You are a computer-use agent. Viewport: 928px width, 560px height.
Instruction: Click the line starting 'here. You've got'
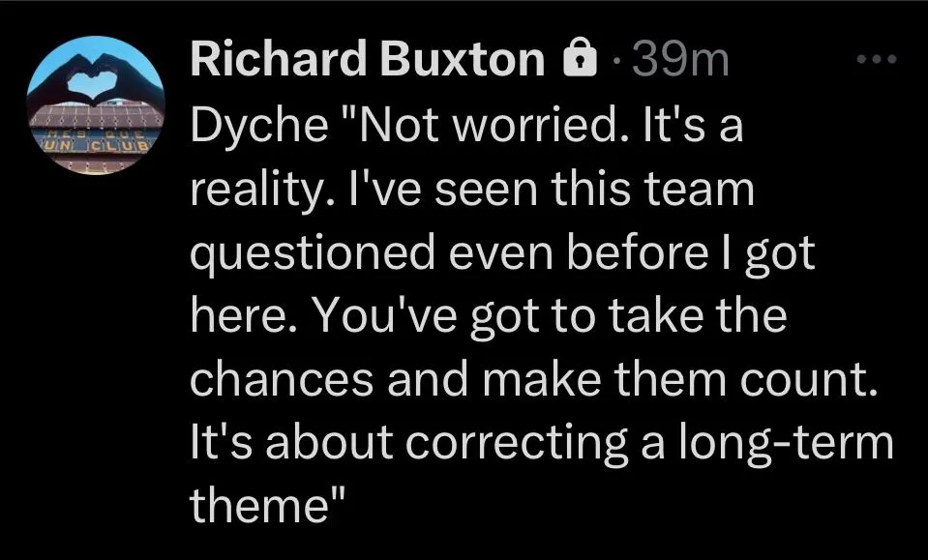pos(488,316)
